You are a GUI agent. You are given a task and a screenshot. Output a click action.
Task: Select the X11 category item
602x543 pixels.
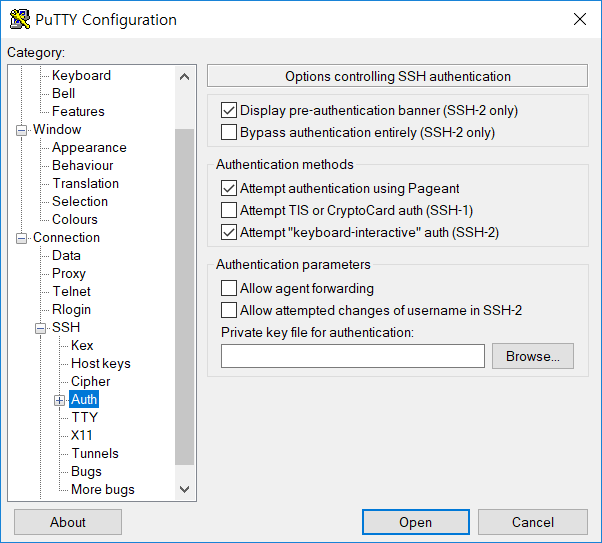coord(82,435)
